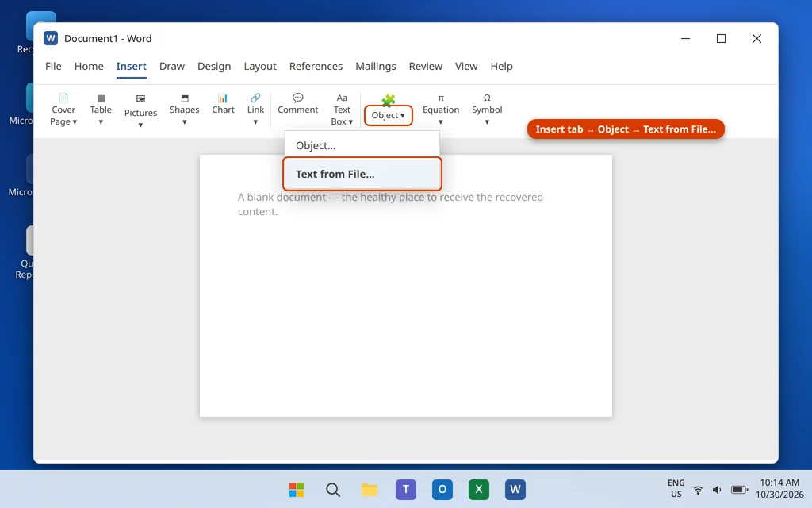Expand the Symbol dropdown arrow
The image size is (812, 508).
coord(487,122)
